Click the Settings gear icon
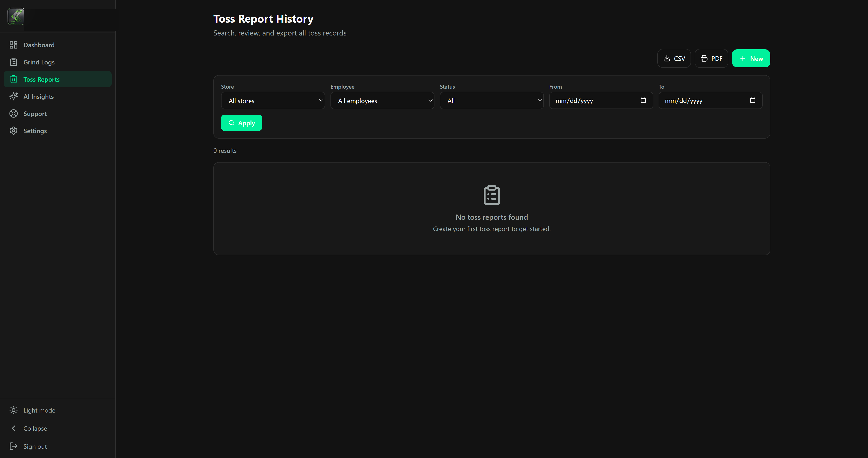 (x=14, y=131)
